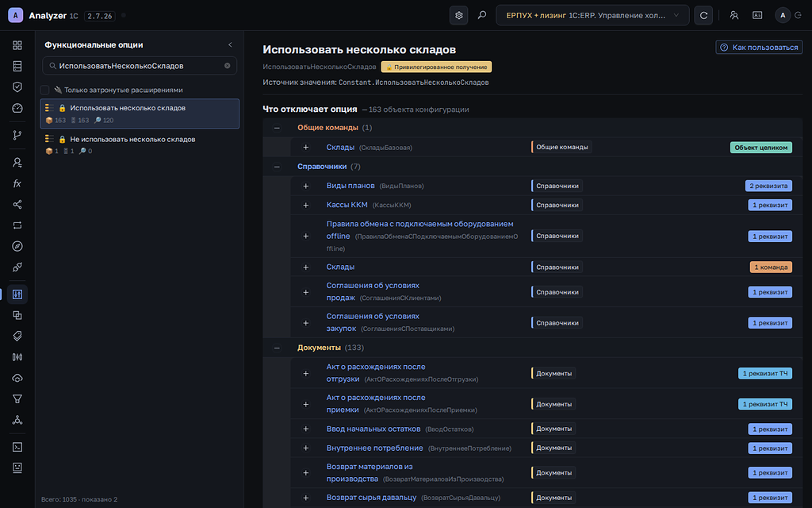Expand the Кассы ККМ row

coord(305,205)
